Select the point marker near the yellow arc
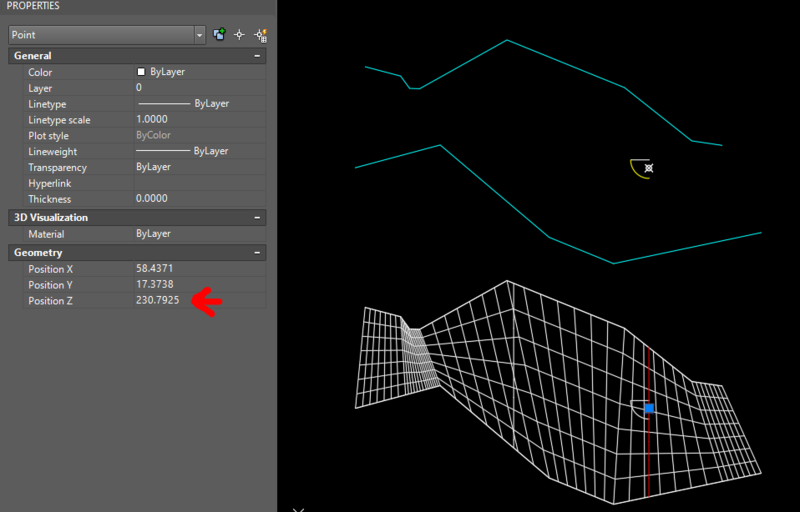This screenshot has width=800, height=512. coord(649,168)
